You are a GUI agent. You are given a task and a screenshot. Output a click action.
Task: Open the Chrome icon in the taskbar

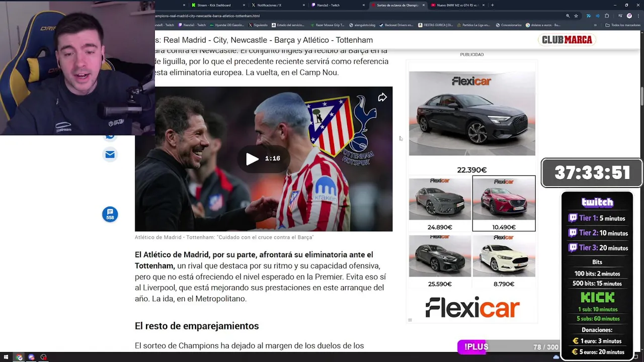19,357
